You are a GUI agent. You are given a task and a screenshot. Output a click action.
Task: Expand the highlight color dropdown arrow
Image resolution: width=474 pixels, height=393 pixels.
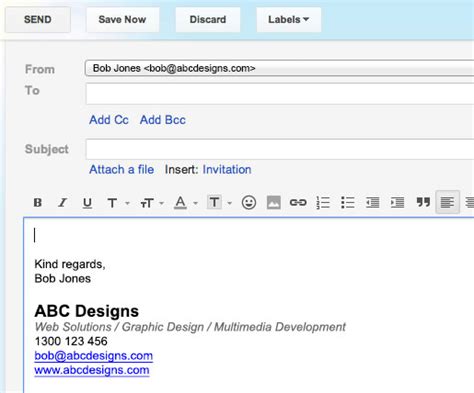[x=230, y=203]
